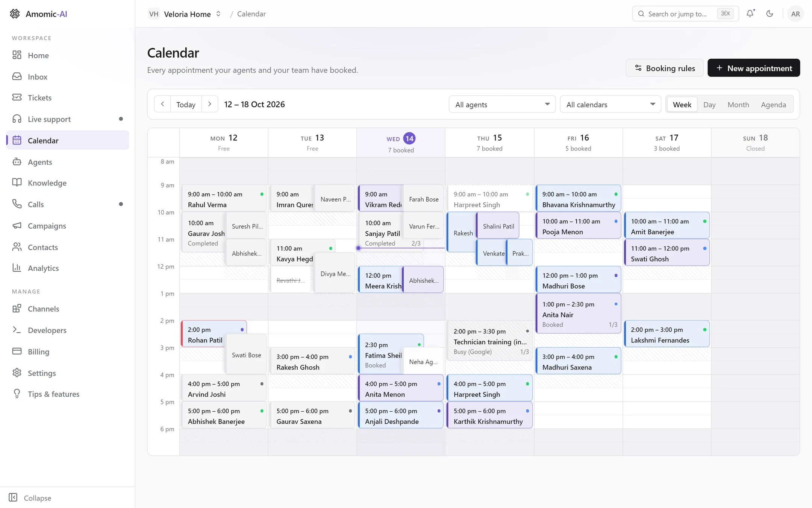Click the search magnifier icon
This screenshot has height=508, width=812.
tap(641, 14)
